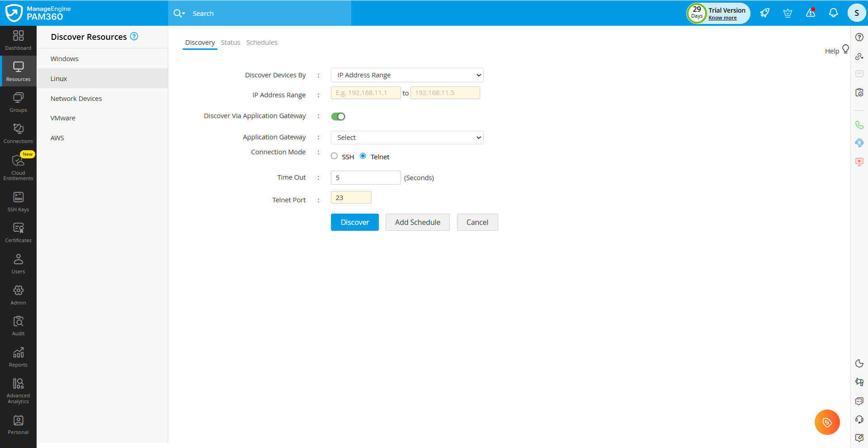Click the Cancel button
This screenshot has height=448, width=868.
[477, 222]
